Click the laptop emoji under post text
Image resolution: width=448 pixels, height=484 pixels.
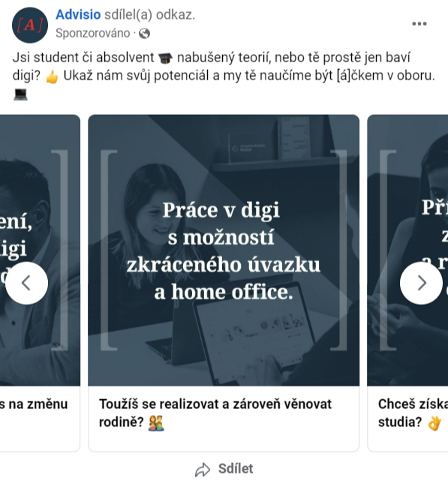20,95
